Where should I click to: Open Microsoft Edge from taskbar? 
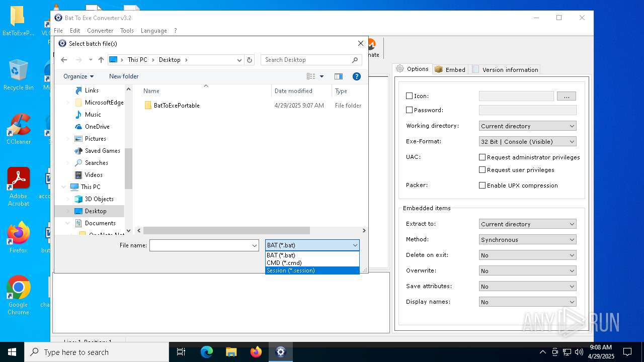(207, 352)
